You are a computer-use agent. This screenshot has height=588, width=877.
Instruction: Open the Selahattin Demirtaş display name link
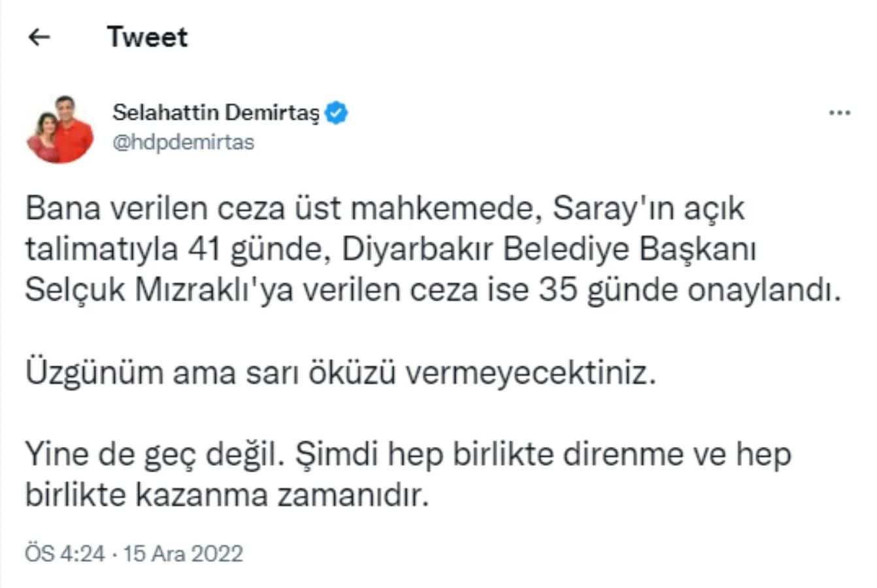216,112
